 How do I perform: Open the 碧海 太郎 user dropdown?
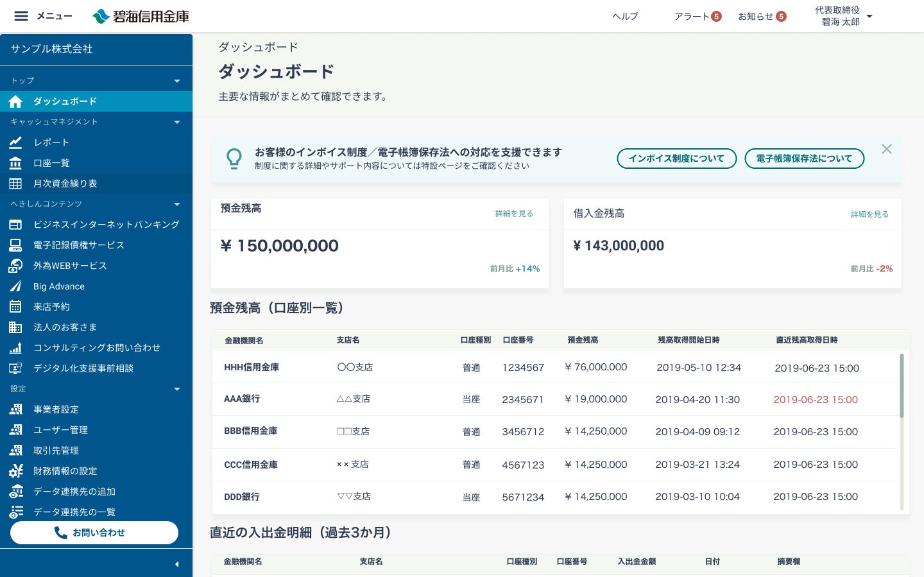click(869, 16)
